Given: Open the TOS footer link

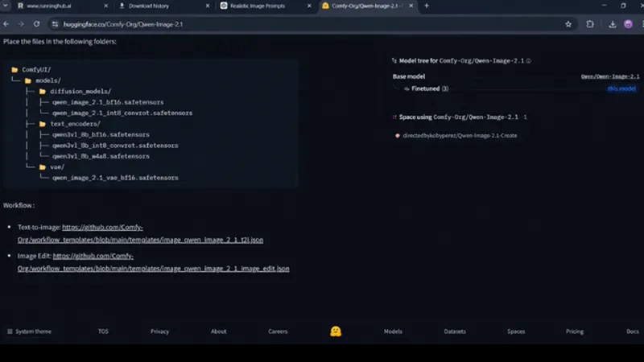Looking at the screenshot, I should pyautogui.click(x=103, y=331).
